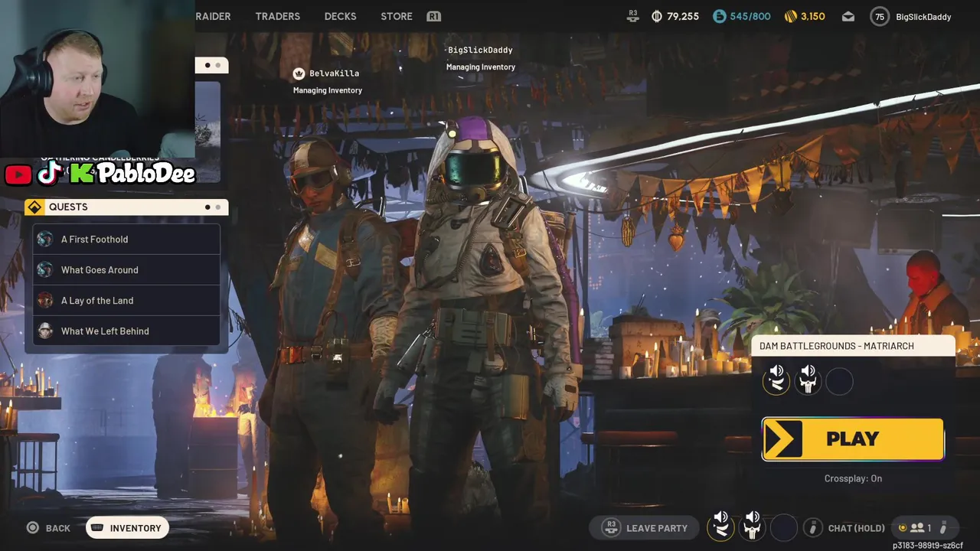Click the Back button
The image size is (980, 551).
(49, 528)
